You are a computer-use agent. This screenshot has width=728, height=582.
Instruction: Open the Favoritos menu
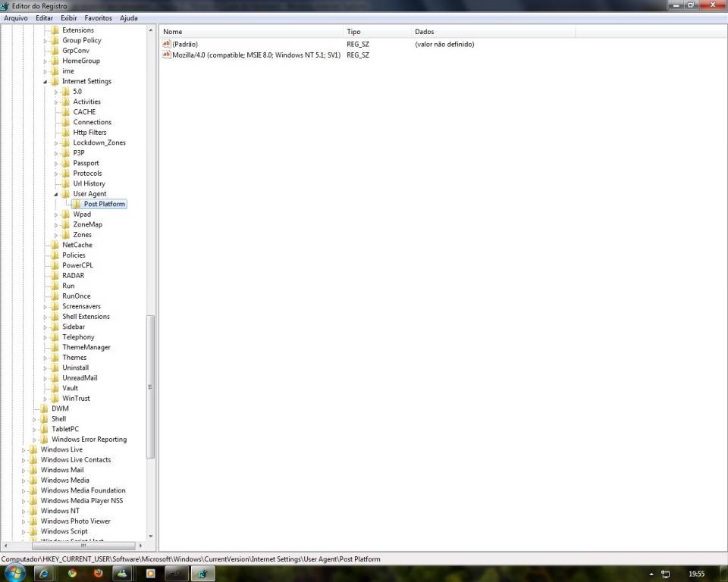[98, 18]
